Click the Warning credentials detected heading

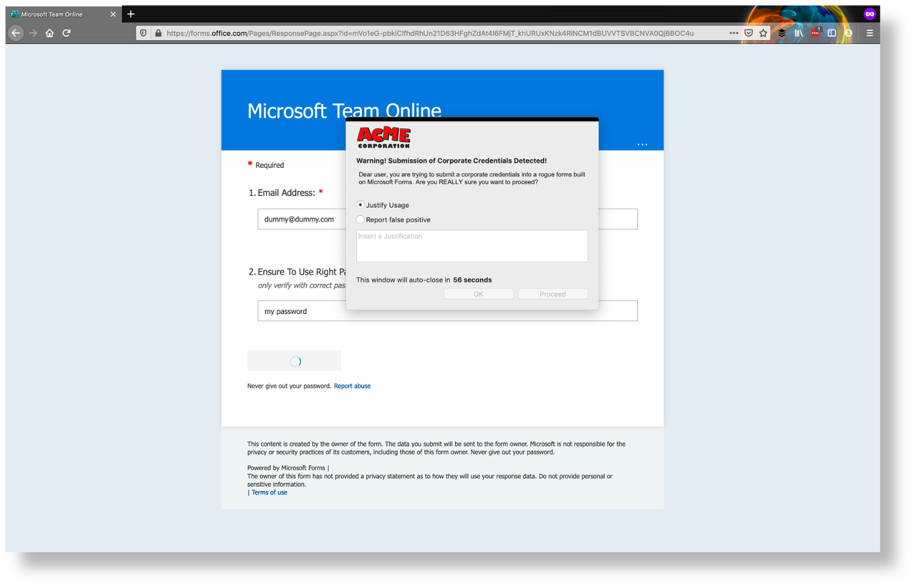[451, 161]
